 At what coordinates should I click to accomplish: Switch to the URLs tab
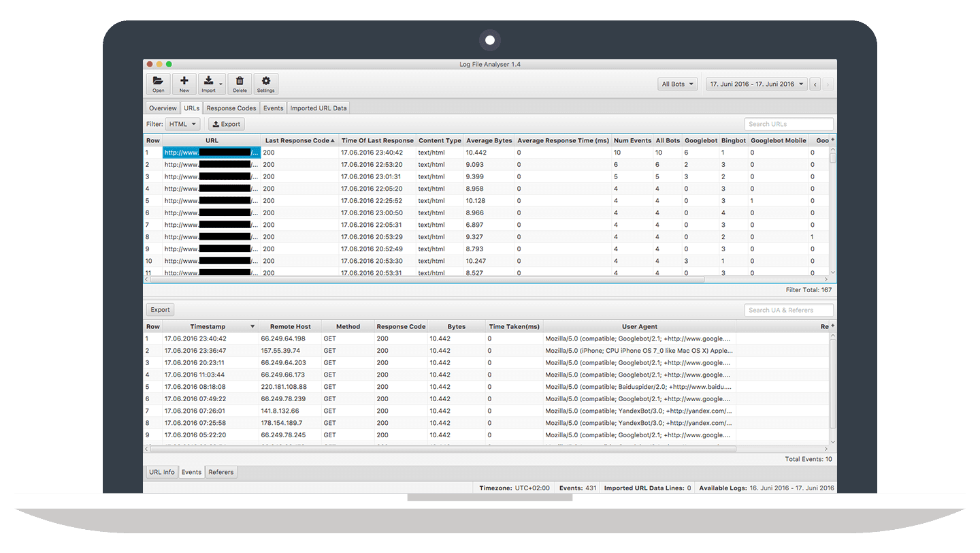(191, 108)
